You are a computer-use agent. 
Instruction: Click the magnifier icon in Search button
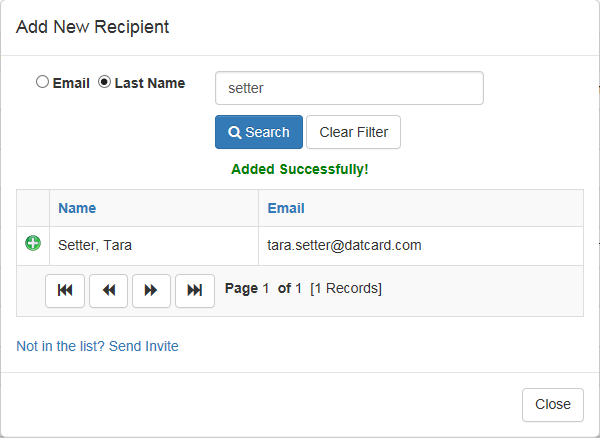pos(234,133)
